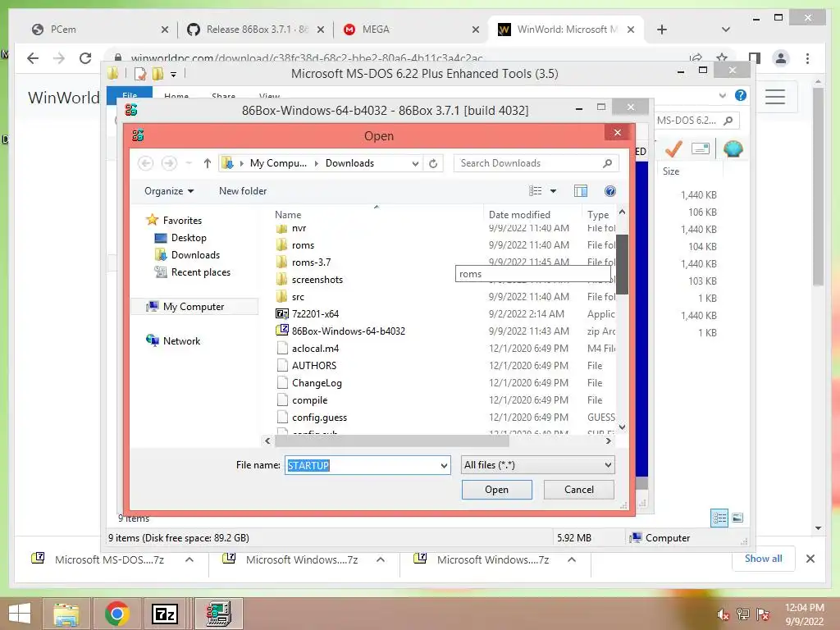Open recent locations dropdown beside Forward arrow
The image size is (840, 630).
coord(189,163)
